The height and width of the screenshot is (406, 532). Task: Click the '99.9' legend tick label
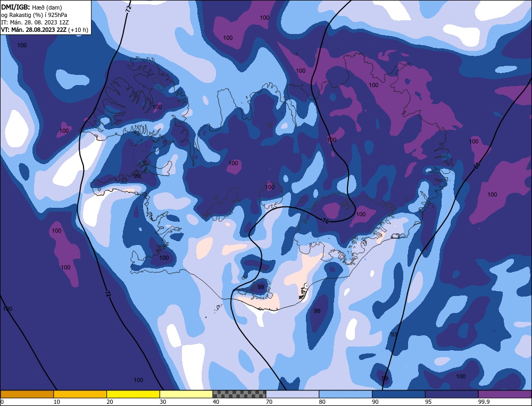point(484,402)
